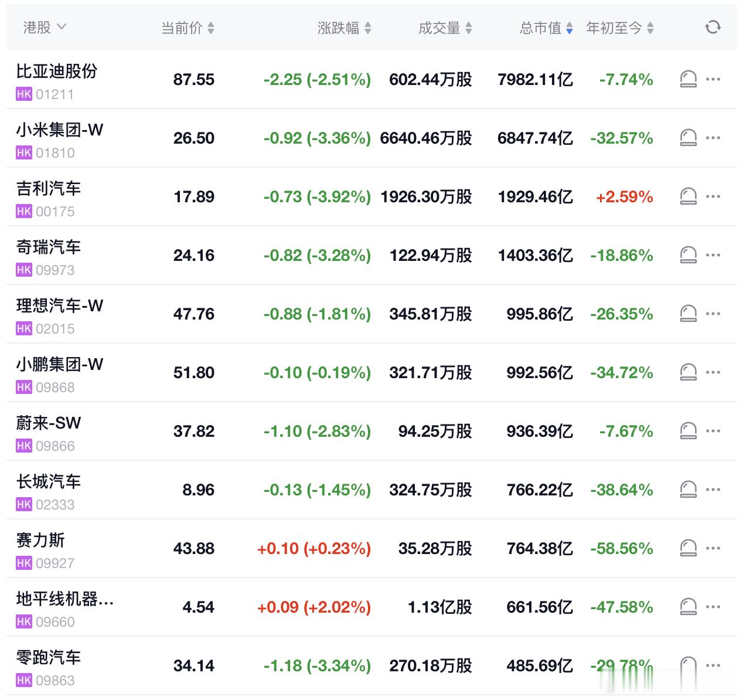Refresh the stock list
Screen dimensions: 743x700
(x=713, y=27)
